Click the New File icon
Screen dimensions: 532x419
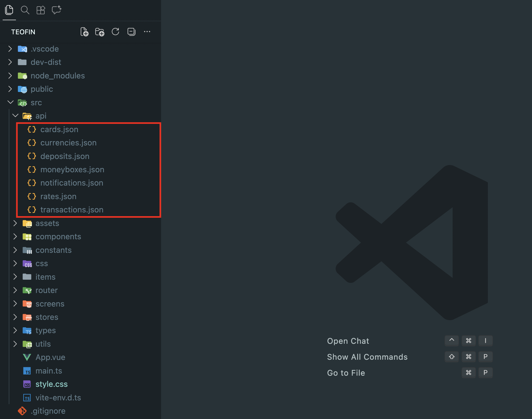pos(84,32)
